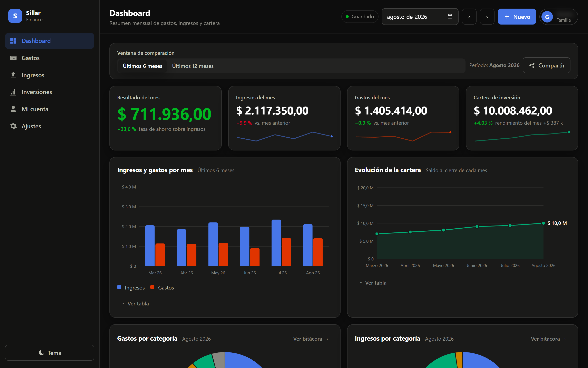
Task: Click the Ago 26 blue Ingresos bar
Action: pyautogui.click(x=308, y=245)
